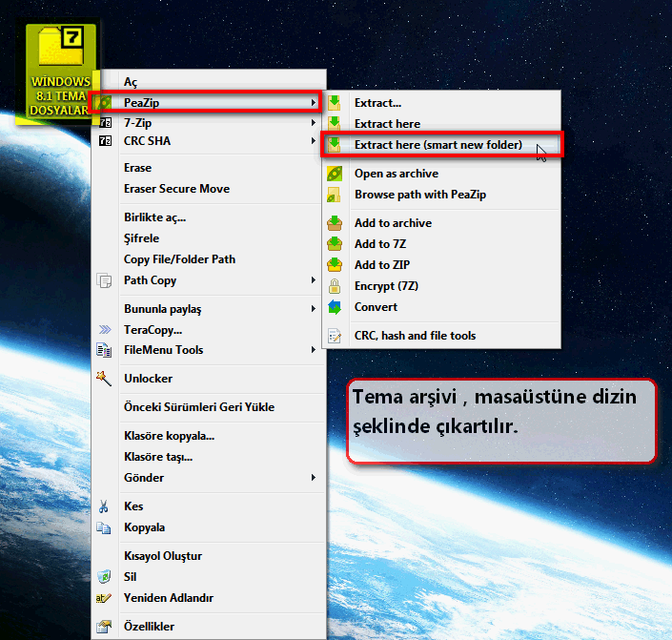Viewport: 672px width, 640px height.
Task: Choose TeraCopy... entry
Action: pyautogui.click(x=209, y=330)
